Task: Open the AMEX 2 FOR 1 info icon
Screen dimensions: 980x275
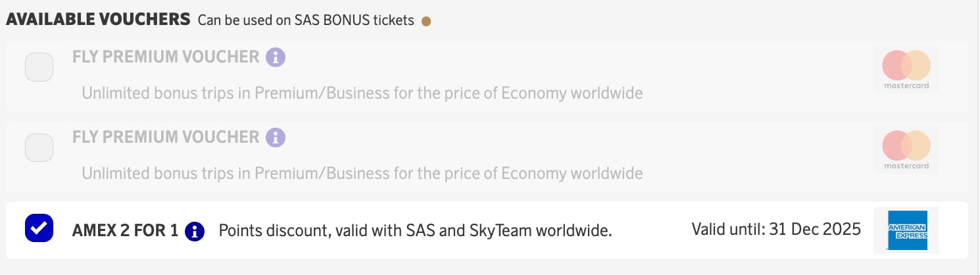Action: point(195,231)
